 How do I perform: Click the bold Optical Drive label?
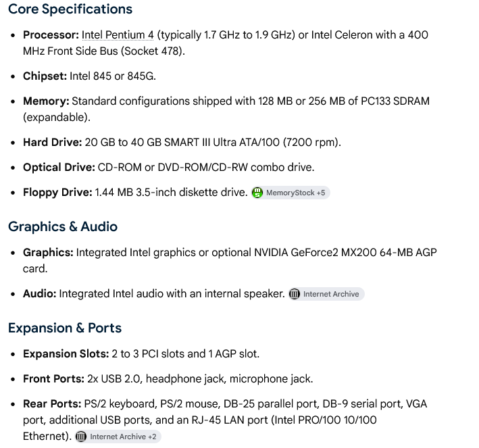pos(59,167)
